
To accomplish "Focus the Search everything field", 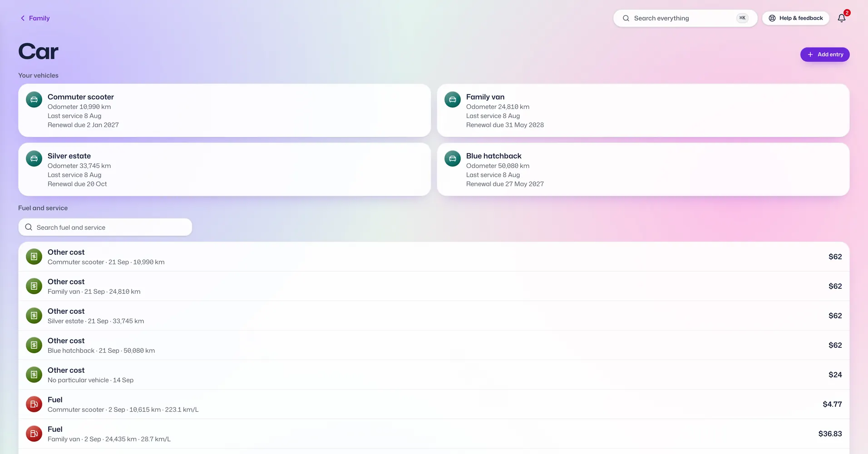I will (x=686, y=18).
